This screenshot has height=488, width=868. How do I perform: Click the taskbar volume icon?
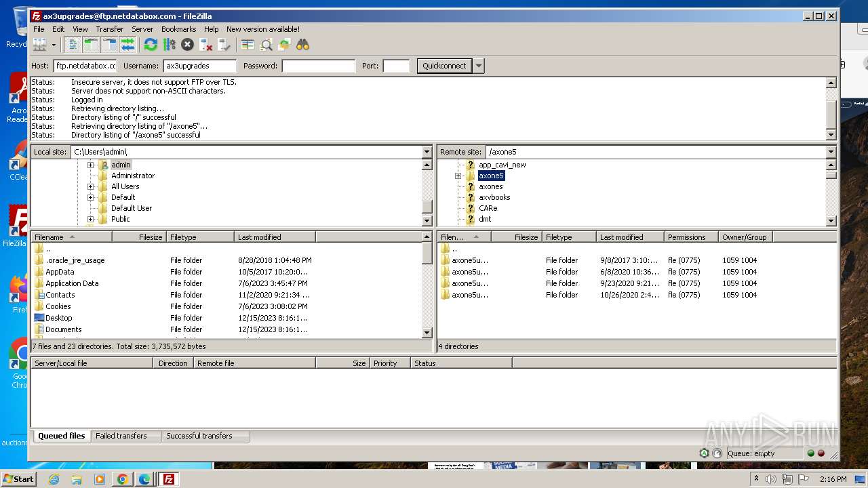coord(771,479)
